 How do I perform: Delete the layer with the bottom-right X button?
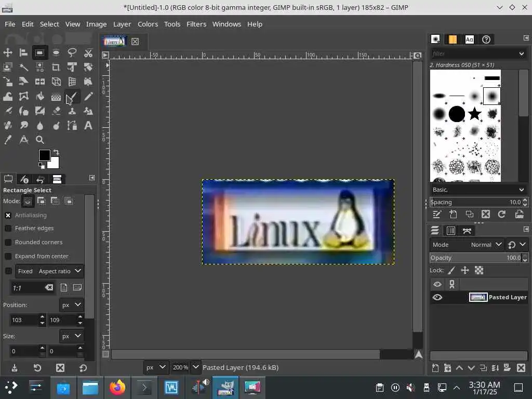tap(521, 368)
